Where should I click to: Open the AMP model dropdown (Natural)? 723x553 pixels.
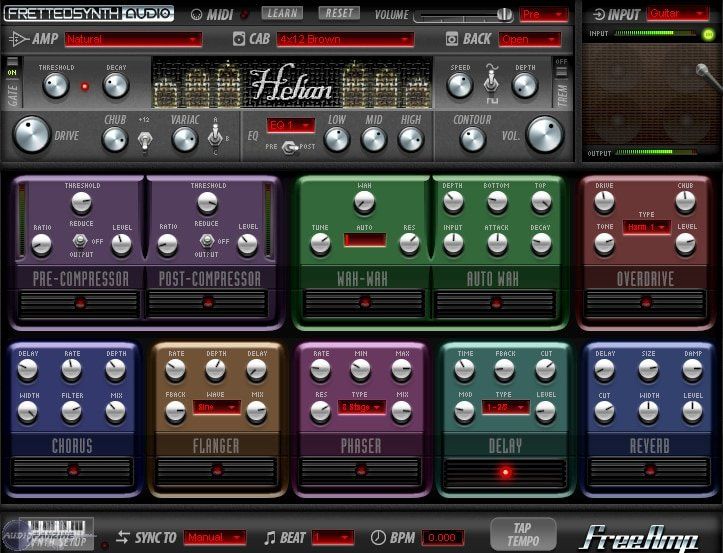pos(133,39)
